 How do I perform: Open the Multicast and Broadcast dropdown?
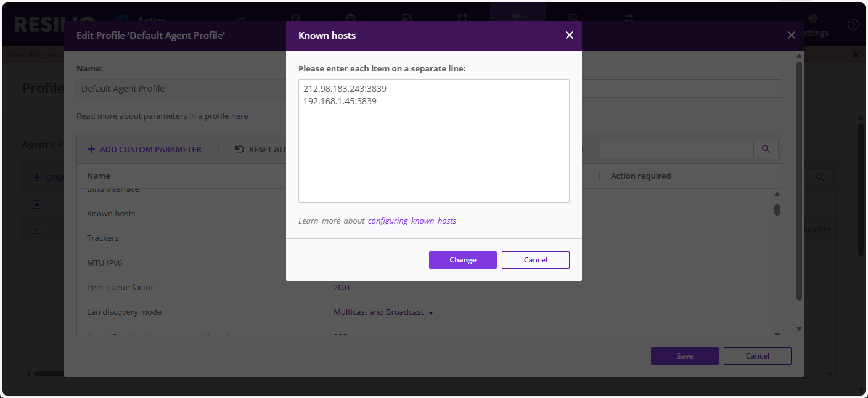(x=383, y=312)
